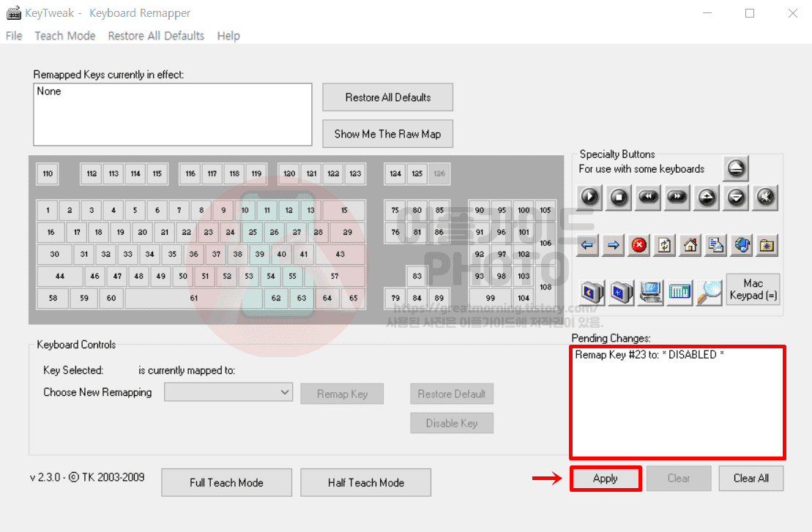Select key 123 on the keyboard map
The height and width of the screenshot is (532, 812).
[x=355, y=174]
